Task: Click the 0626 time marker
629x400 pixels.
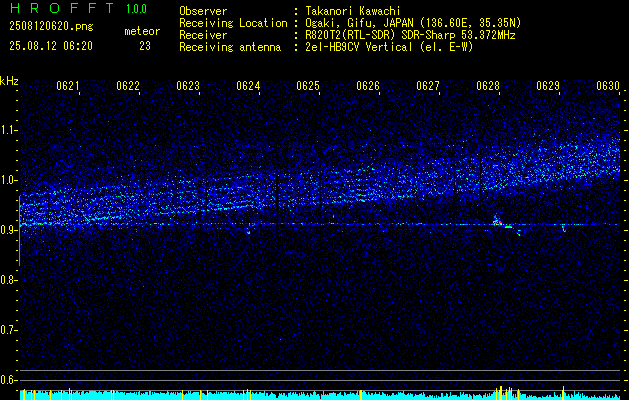Action: point(368,85)
